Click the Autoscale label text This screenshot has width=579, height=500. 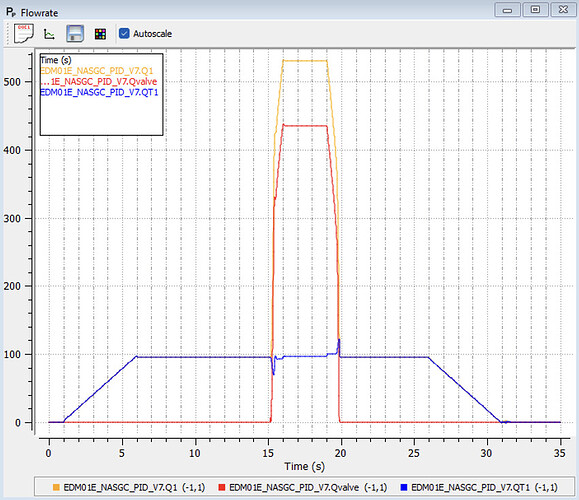(x=153, y=34)
